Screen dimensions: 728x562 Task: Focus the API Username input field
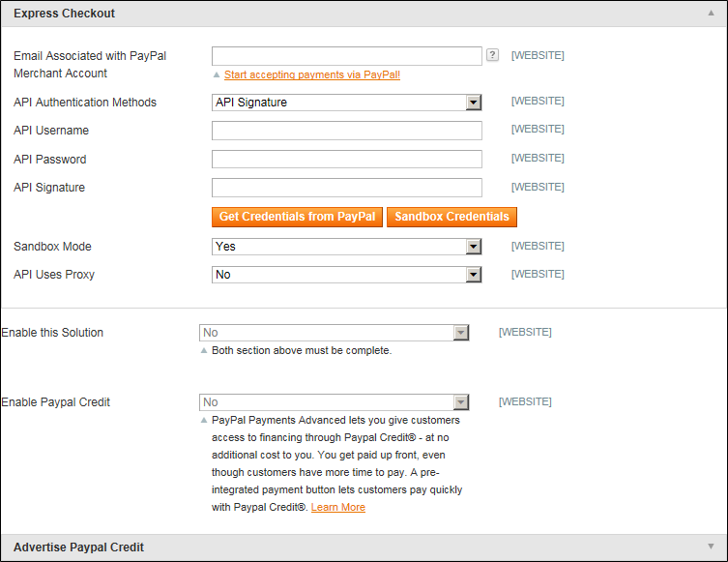pyautogui.click(x=347, y=131)
